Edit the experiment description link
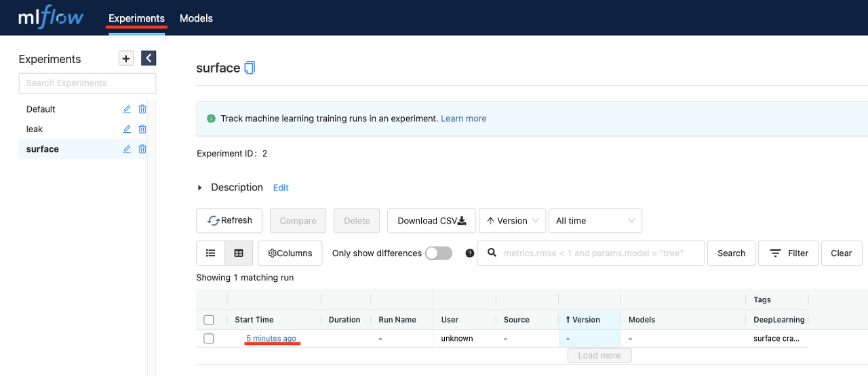The image size is (868, 376). coord(281,188)
